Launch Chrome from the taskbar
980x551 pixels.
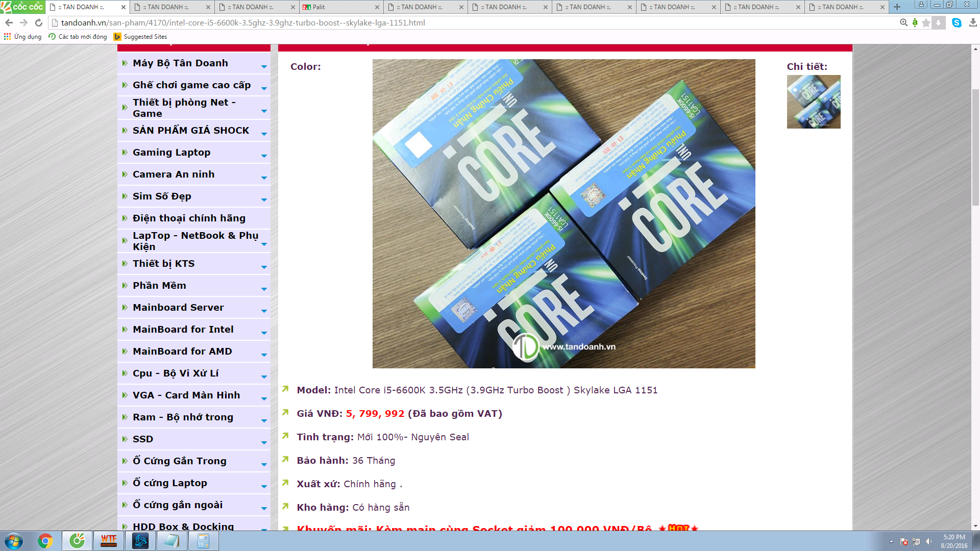(45, 541)
